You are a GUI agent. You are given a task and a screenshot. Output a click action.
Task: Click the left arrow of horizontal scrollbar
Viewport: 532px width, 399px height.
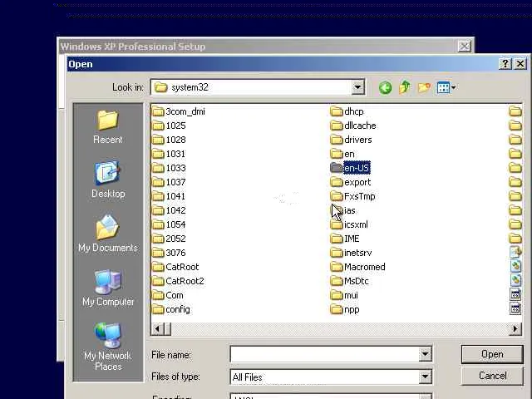157,328
